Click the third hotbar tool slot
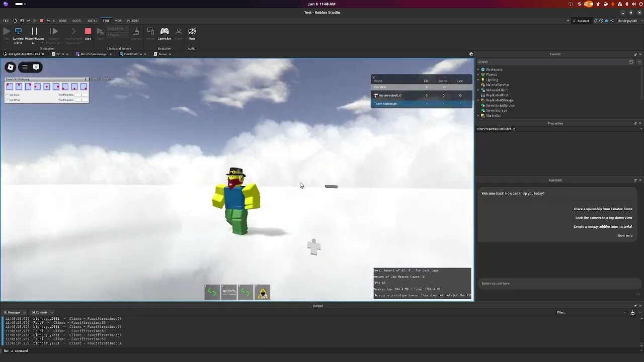Viewport: 644px width, 362px height. pos(246,292)
